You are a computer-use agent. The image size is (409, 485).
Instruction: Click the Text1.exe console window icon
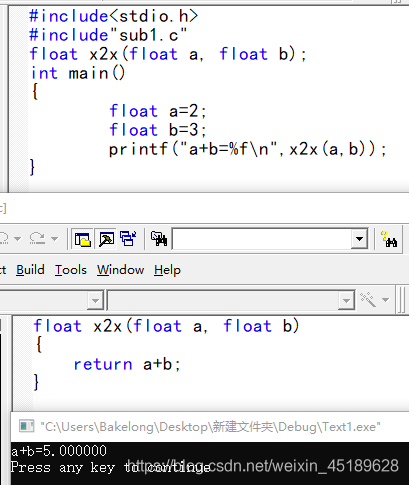click(26, 426)
